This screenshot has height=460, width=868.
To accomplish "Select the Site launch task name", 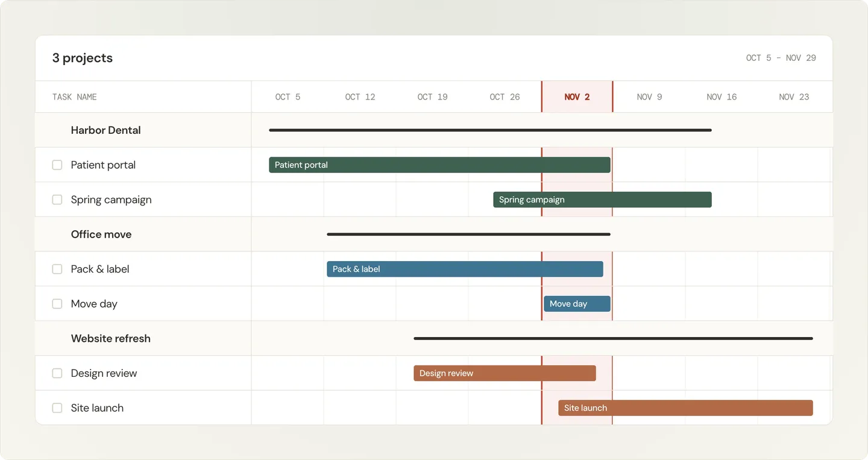I will [x=97, y=408].
